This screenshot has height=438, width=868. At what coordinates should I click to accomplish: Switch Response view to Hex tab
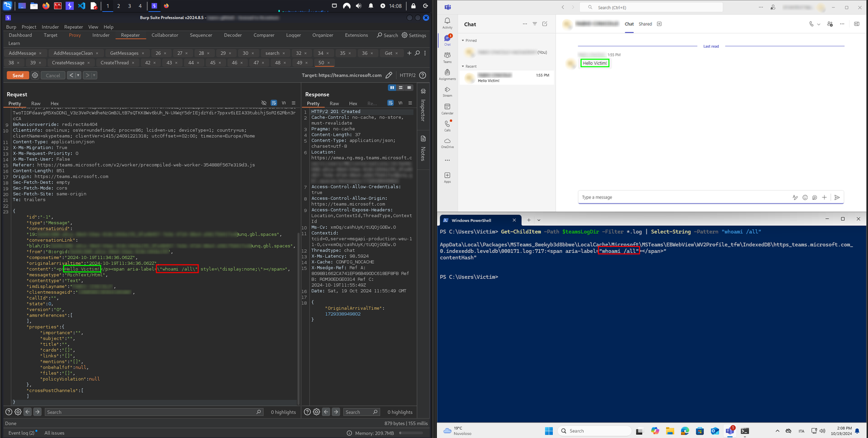pos(353,103)
